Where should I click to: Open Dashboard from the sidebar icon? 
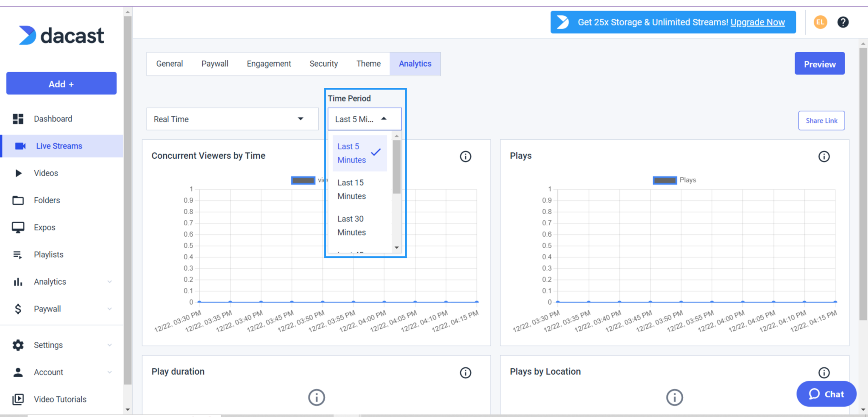click(x=18, y=119)
